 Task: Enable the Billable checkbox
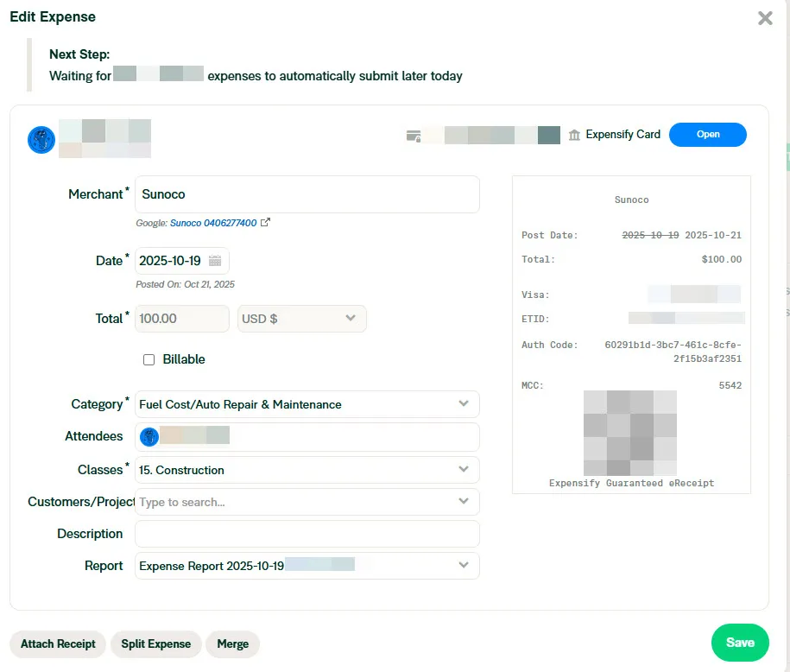pos(149,359)
